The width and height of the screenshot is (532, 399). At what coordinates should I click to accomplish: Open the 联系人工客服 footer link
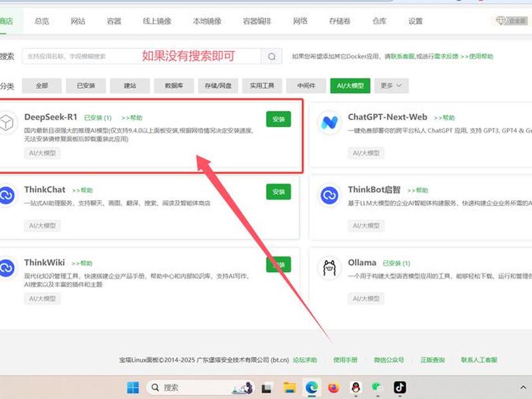(x=479, y=360)
